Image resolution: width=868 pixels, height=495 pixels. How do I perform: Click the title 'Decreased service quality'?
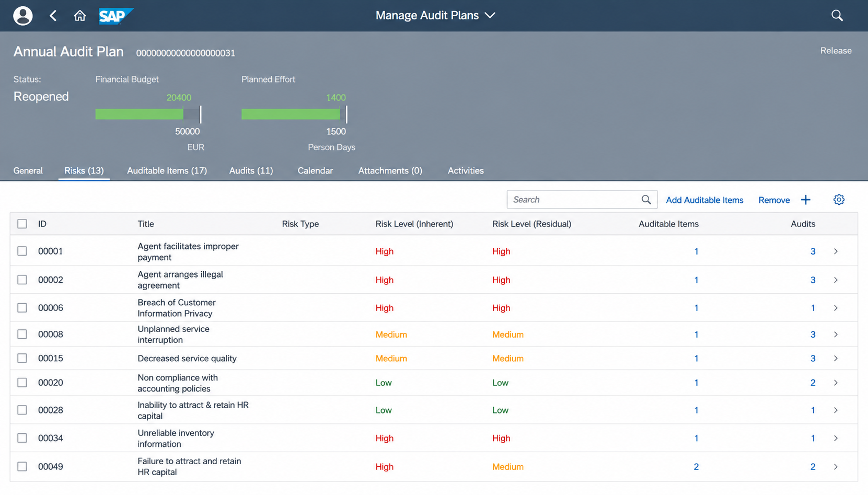click(187, 358)
